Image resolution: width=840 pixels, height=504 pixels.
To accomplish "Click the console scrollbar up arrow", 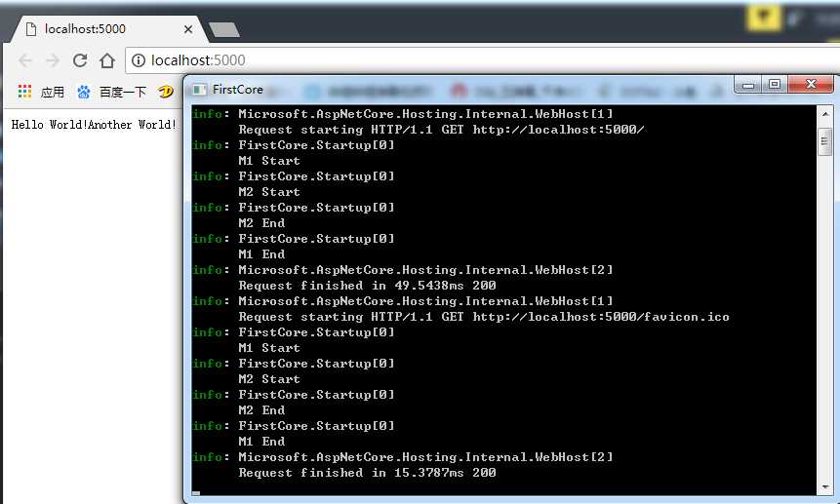I will click(825, 114).
